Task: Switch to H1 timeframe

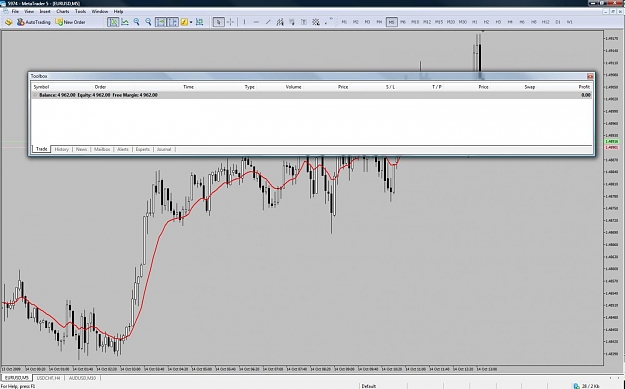Action: click(x=474, y=22)
